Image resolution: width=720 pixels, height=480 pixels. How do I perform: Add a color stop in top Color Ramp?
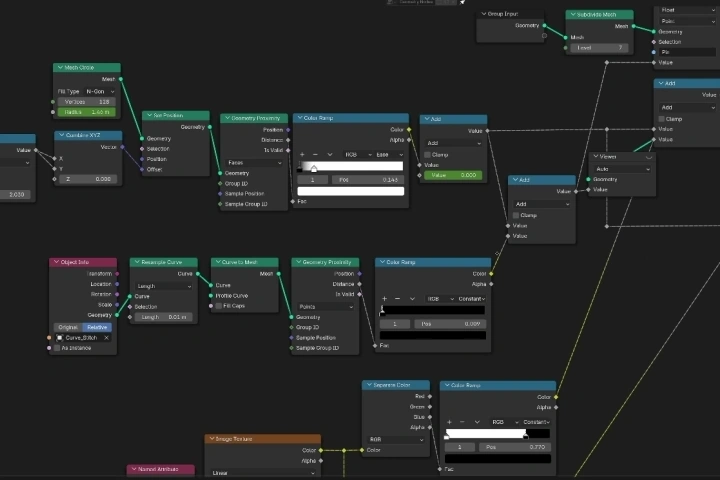[302, 155]
